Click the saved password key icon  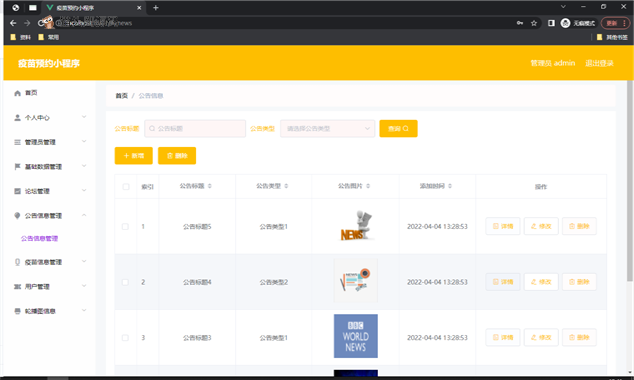point(520,23)
